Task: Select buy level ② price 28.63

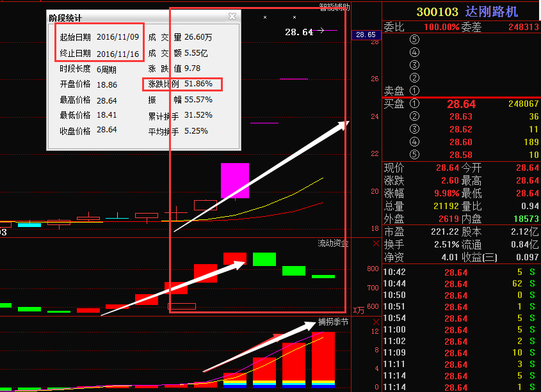Action: pos(461,116)
